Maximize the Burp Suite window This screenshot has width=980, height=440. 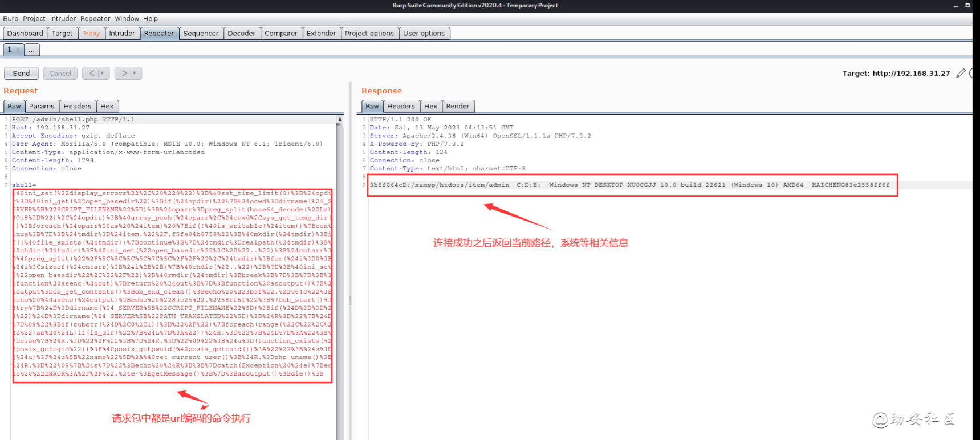click(967, 6)
